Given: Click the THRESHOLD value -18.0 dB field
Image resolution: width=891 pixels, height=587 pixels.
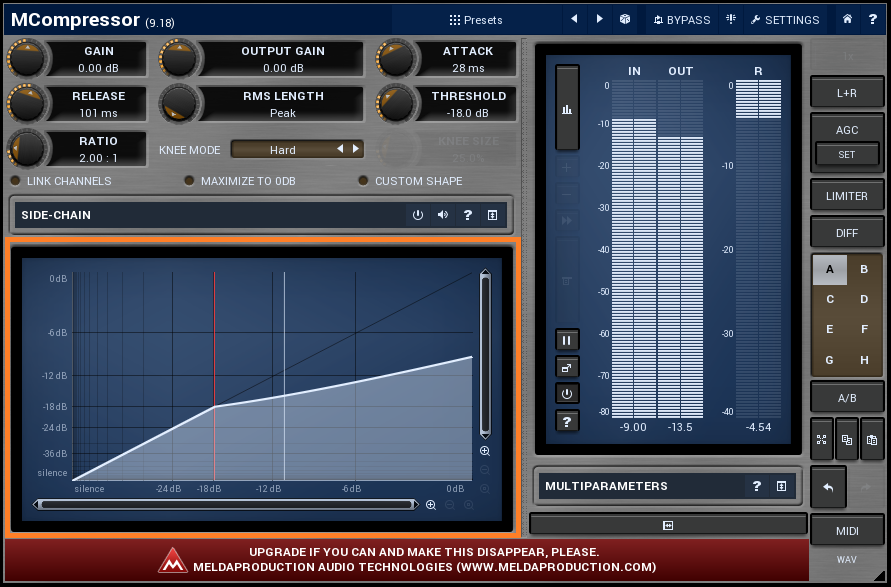Looking at the screenshot, I should pyautogui.click(x=468, y=113).
